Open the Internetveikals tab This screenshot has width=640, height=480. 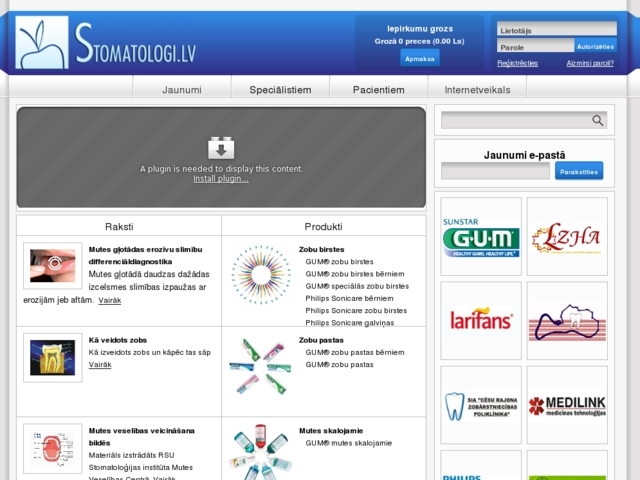[477, 90]
